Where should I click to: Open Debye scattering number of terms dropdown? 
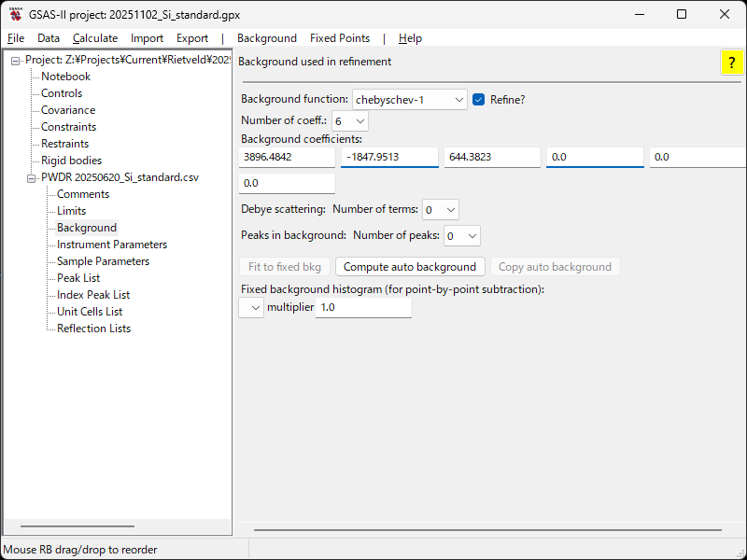[x=441, y=210]
